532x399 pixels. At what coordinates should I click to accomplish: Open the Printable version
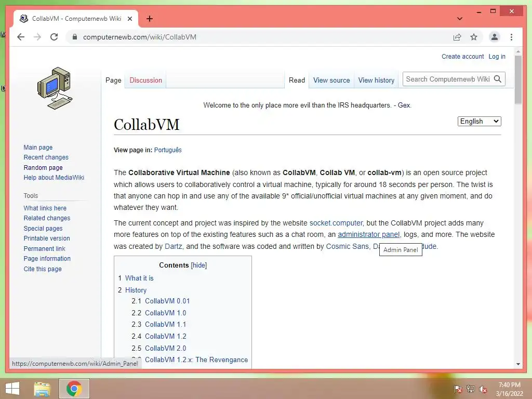pos(46,238)
